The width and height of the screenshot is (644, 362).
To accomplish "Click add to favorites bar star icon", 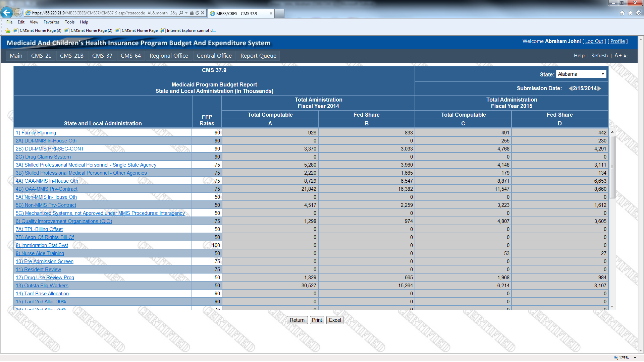I will coord(8,31).
